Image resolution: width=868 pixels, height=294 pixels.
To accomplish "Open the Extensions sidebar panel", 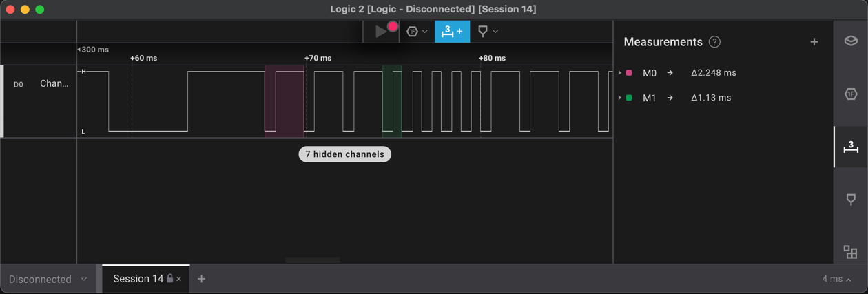I will click(x=851, y=252).
